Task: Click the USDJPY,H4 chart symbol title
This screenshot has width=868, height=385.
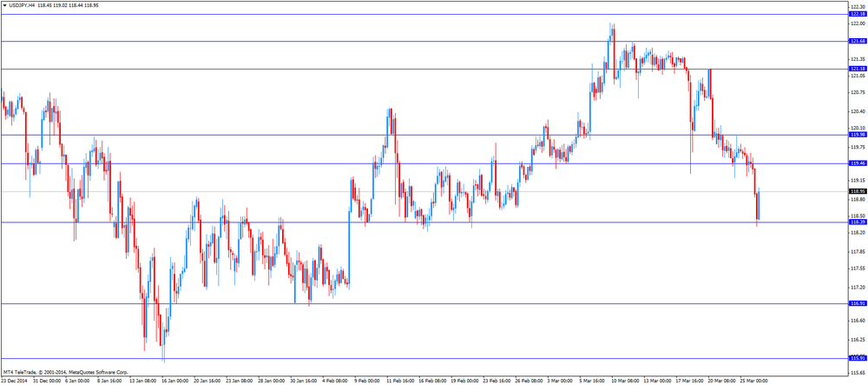Action: [x=22, y=4]
